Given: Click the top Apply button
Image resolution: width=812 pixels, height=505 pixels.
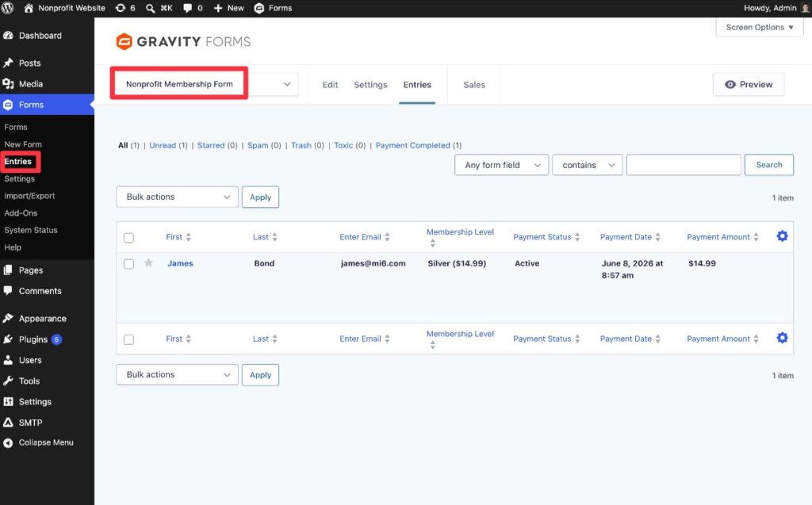Looking at the screenshot, I should (x=260, y=197).
